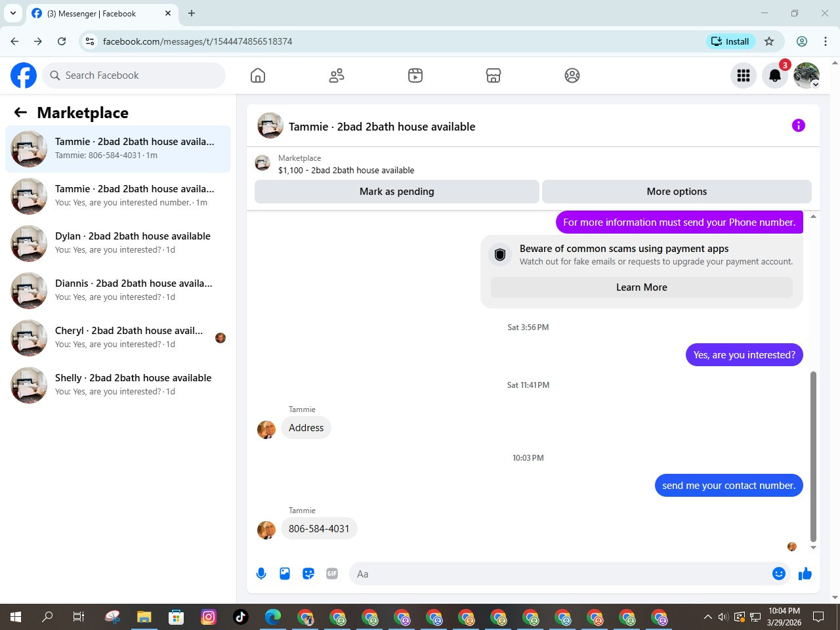Open the Diannis conversation
The height and width of the screenshot is (630, 840).
(118, 291)
